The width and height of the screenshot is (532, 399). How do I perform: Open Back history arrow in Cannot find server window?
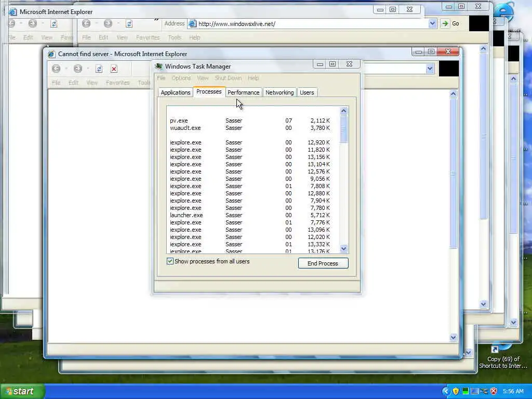(x=66, y=69)
